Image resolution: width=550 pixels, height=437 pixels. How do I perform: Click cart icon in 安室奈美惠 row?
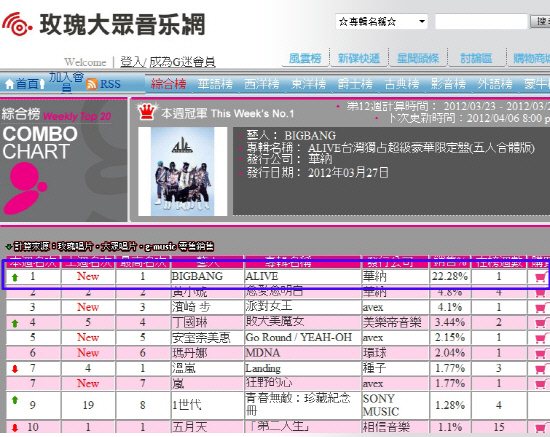[x=541, y=338]
